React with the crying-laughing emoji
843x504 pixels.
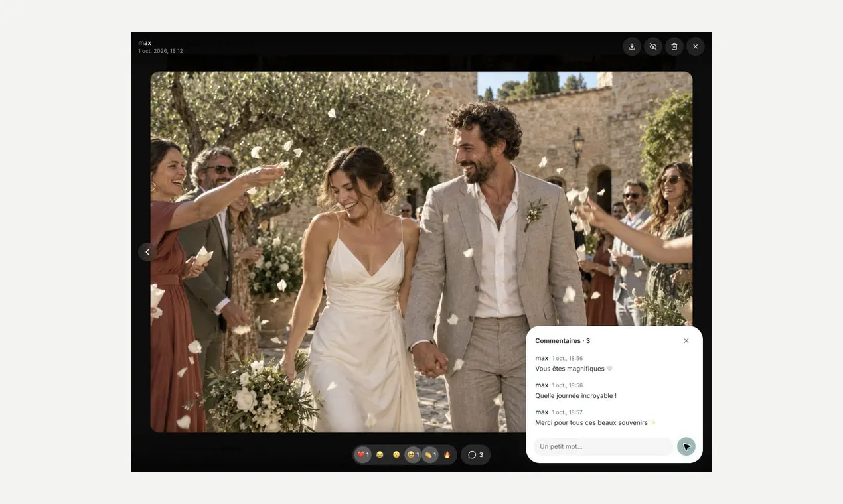click(380, 455)
